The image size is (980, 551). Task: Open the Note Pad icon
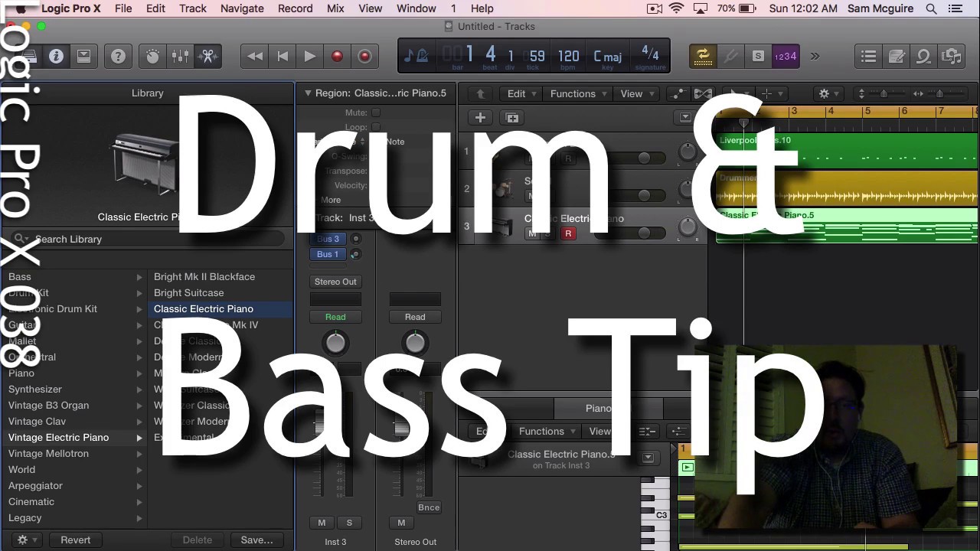(x=897, y=56)
